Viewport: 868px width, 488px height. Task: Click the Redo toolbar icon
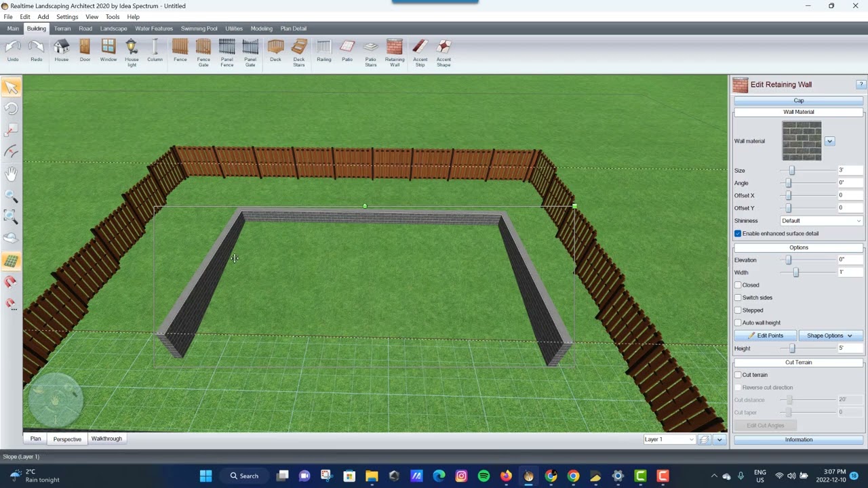(x=37, y=52)
